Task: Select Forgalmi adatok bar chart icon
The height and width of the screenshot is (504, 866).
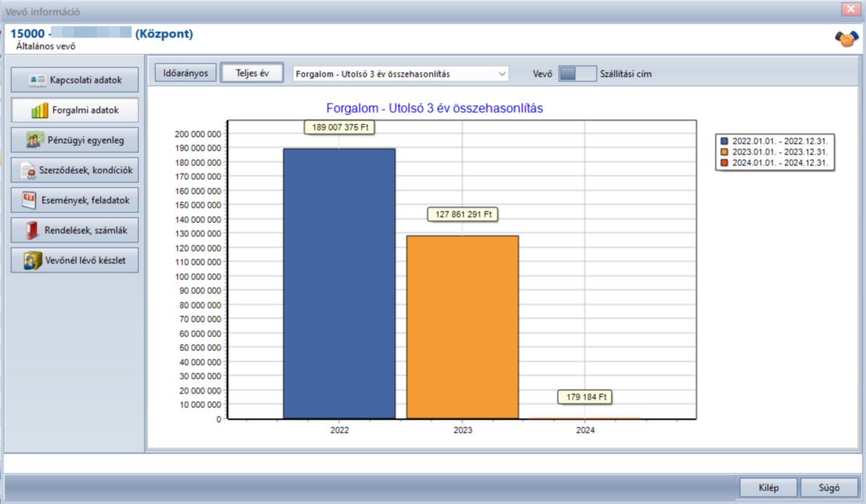Action: coord(40,110)
